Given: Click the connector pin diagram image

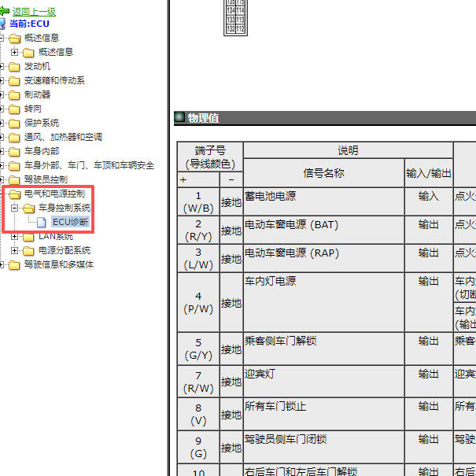Looking at the screenshot, I should click(x=235, y=17).
